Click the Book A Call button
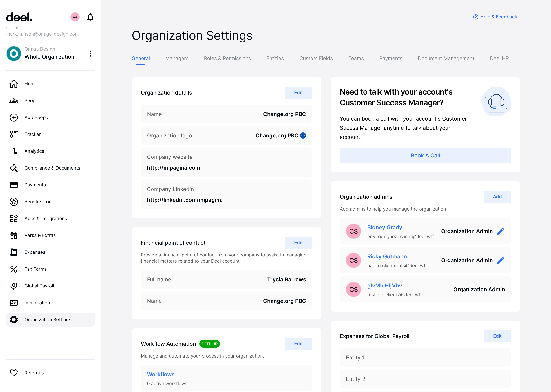This screenshot has height=392, width=551. [425, 155]
